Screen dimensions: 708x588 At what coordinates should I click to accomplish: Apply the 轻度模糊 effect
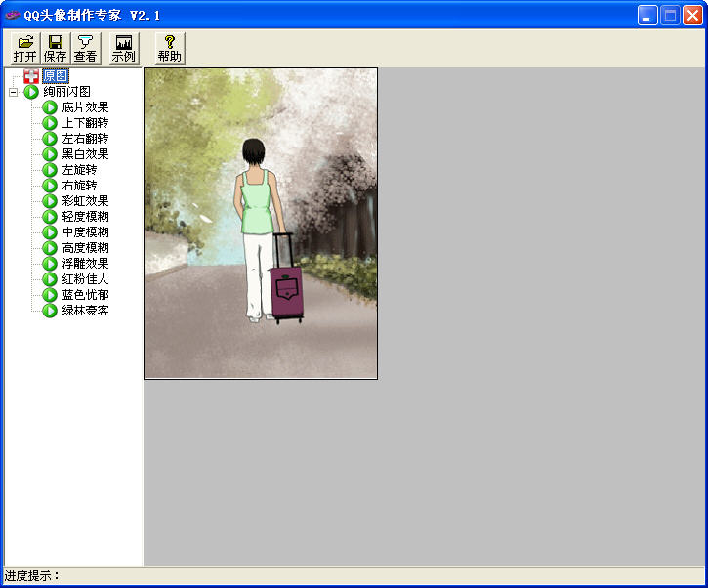(85, 217)
